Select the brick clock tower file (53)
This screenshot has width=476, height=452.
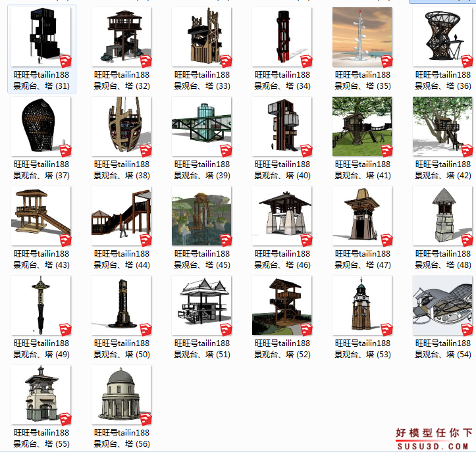pos(363,305)
